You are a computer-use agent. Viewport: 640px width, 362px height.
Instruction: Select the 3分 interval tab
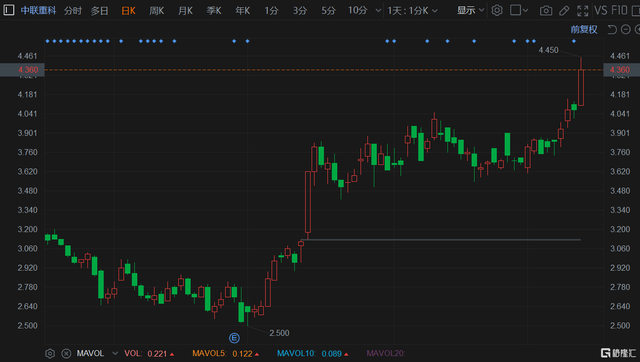(300, 11)
